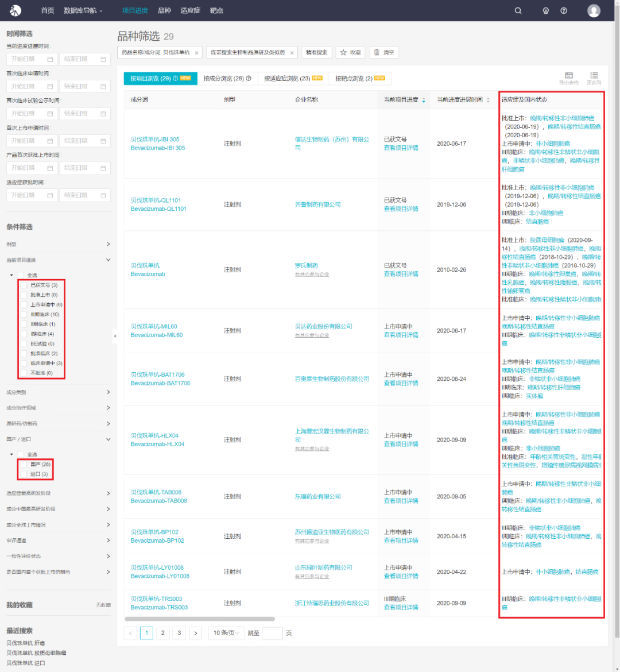Open calendar for 当前进度进展时间 end date
This screenshot has width=620, height=672.
(103, 59)
